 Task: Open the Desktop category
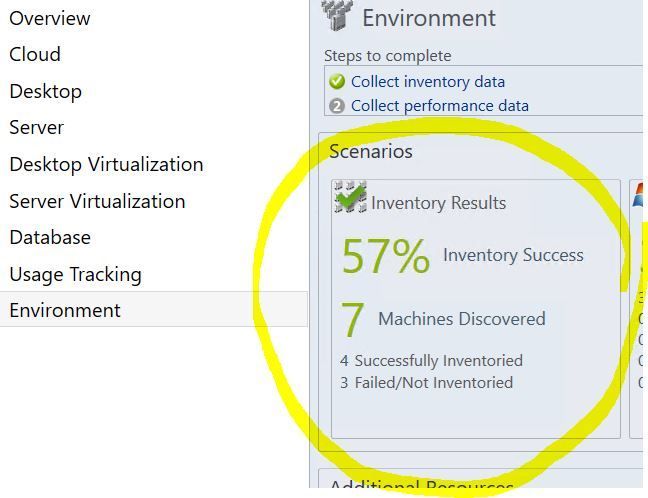coord(45,91)
